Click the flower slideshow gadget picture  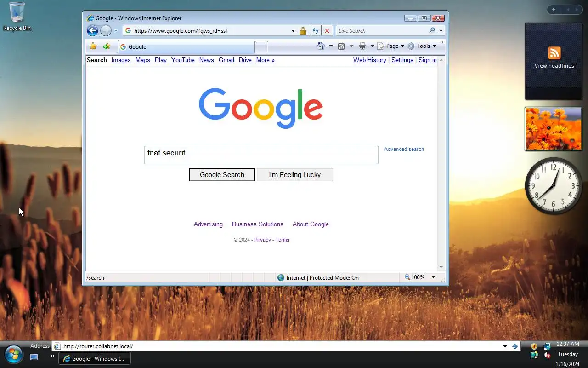coord(554,129)
